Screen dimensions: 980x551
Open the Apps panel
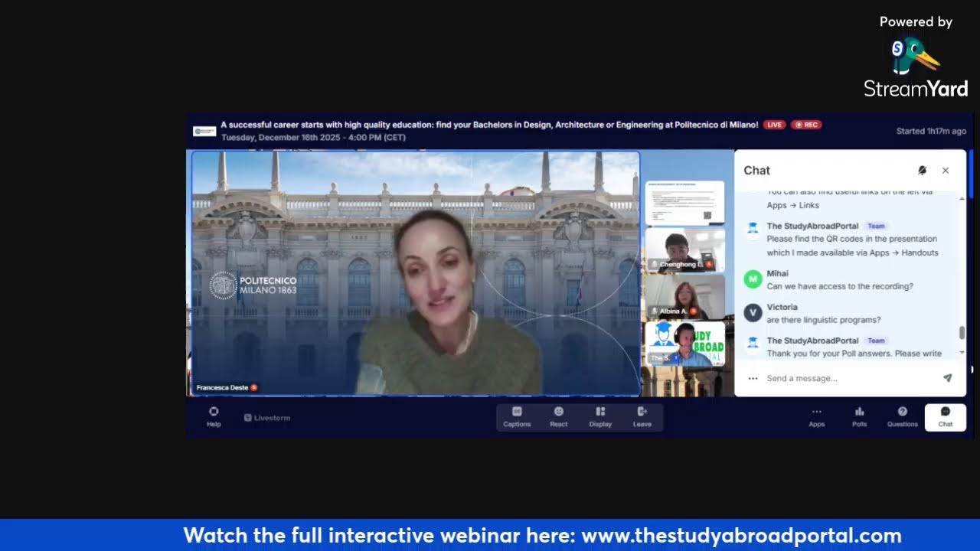(x=817, y=417)
